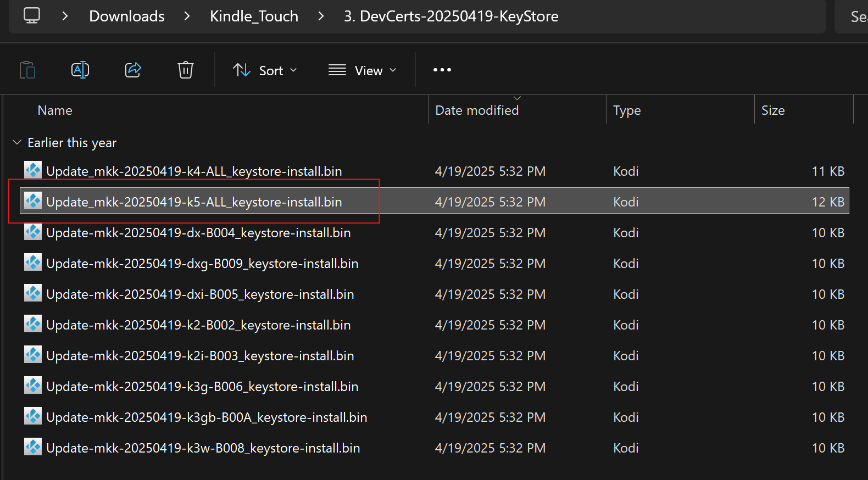The width and height of the screenshot is (868, 480).
Task: Navigate to Kindle_Touch folder in breadcrumb
Action: tap(254, 16)
